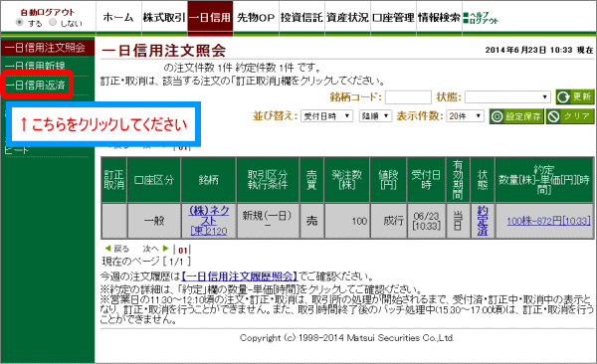Click the 発注数[株] column header
The width and height of the screenshot is (597, 364).
click(347, 180)
